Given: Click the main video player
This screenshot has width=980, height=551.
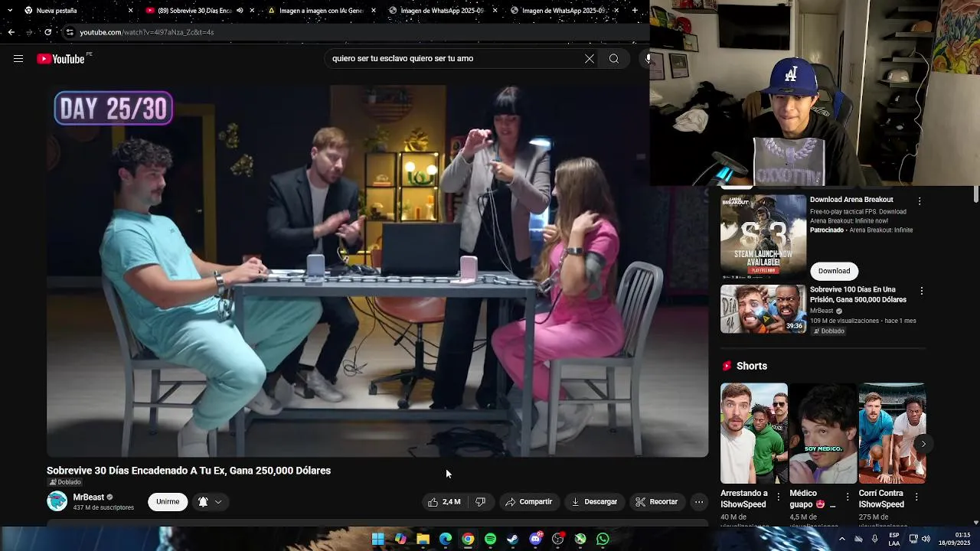Looking at the screenshot, I should [x=377, y=271].
